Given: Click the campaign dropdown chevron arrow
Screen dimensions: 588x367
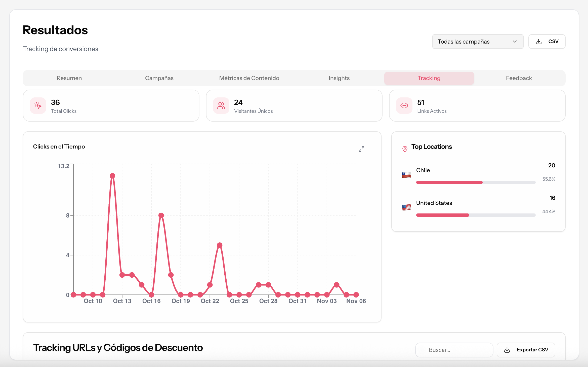Looking at the screenshot, I should [x=515, y=42].
